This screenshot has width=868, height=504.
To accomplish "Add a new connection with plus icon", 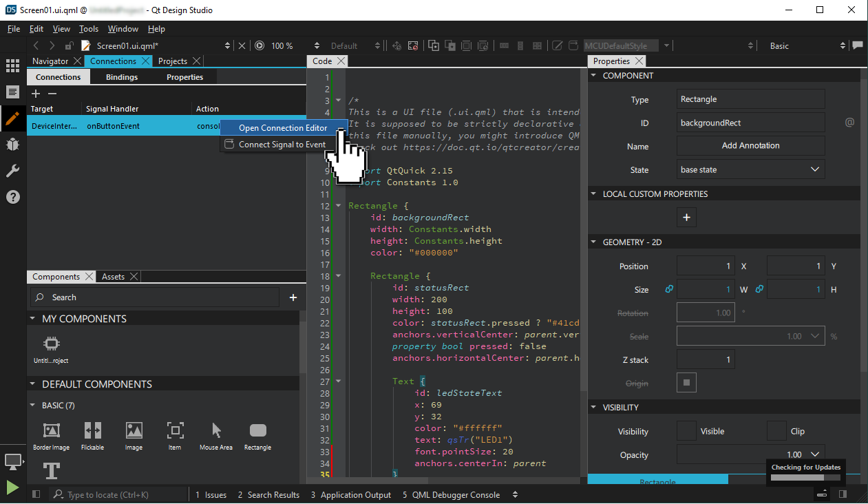I will (36, 94).
